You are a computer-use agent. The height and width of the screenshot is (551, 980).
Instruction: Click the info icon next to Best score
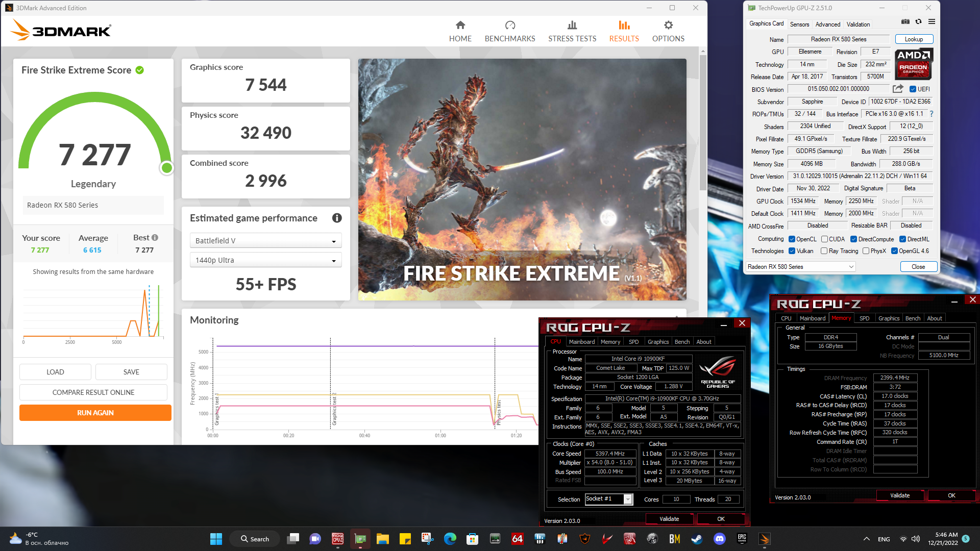click(x=155, y=238)
